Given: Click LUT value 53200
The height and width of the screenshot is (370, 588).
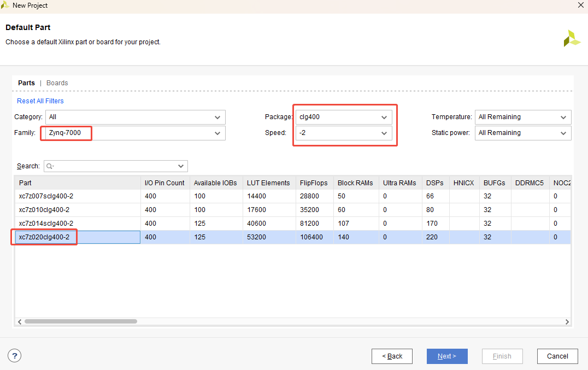Looking at the screenshot, I should pyautogui.click(x=256, y=237).
